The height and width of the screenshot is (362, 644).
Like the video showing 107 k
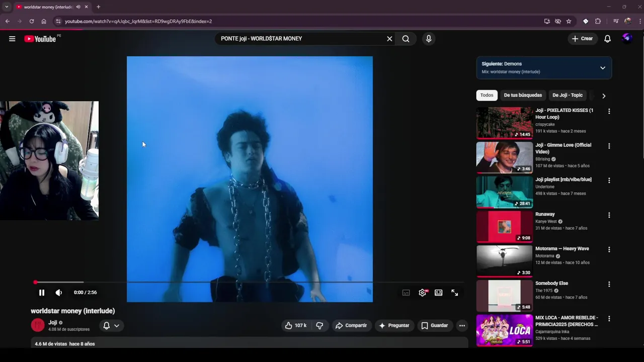pyautogui.click(x=296, y=326)
